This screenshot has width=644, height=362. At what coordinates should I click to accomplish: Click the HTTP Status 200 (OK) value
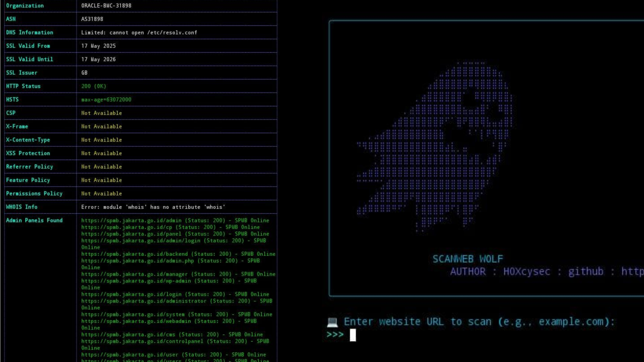pyautogui.click(x=94, y=86)
